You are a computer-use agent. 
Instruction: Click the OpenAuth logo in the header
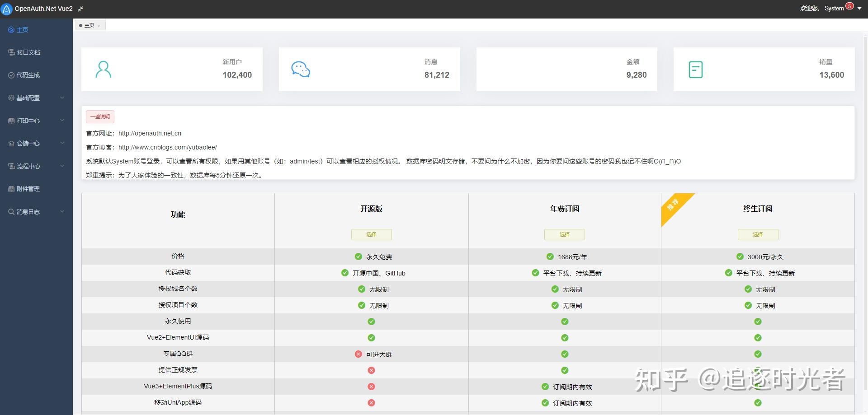click(6, 9)
